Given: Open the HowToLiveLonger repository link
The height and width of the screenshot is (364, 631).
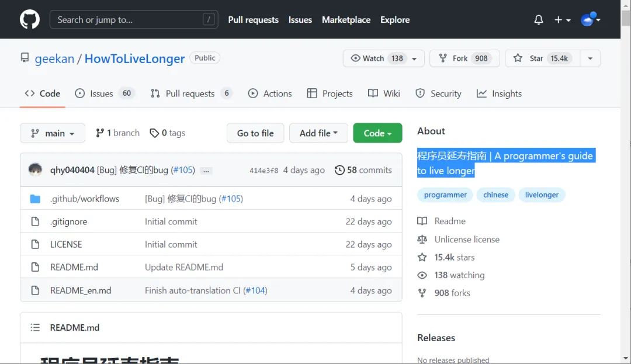Looking at the screenshot, I should [134, 59].
